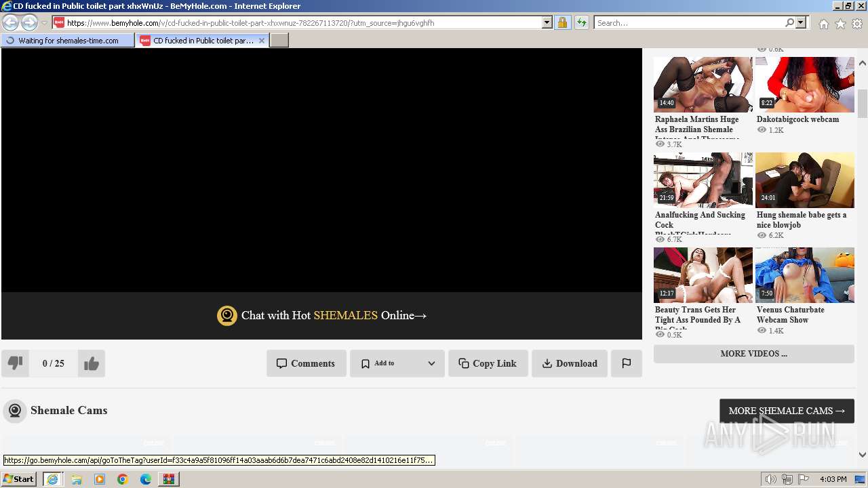This screenshot has height=488, width=868.
Task: Open the Favorites star icon
Action: (x=840, y=24)
